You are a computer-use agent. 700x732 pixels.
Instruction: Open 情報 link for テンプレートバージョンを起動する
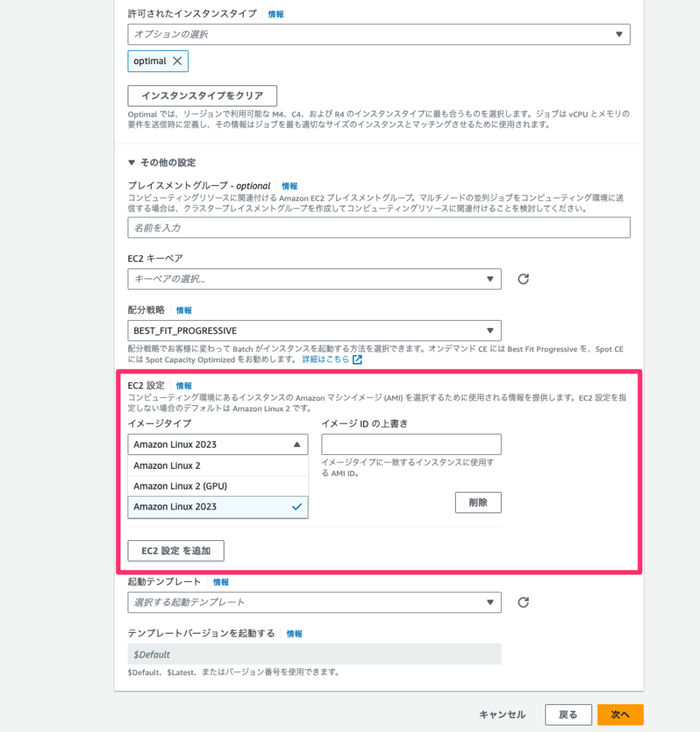[294, 634]
